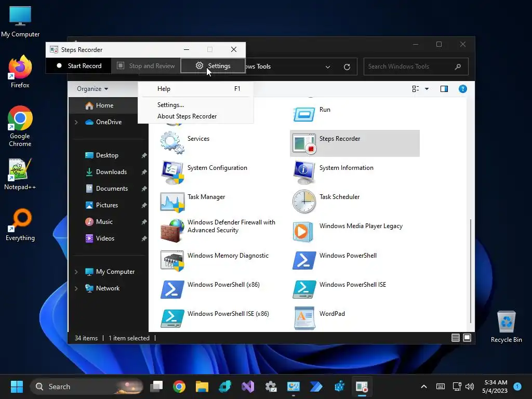The image size is (532, 399).
Task: Choose About Steps Recorder menu entry
Action: tap(196, 116)
